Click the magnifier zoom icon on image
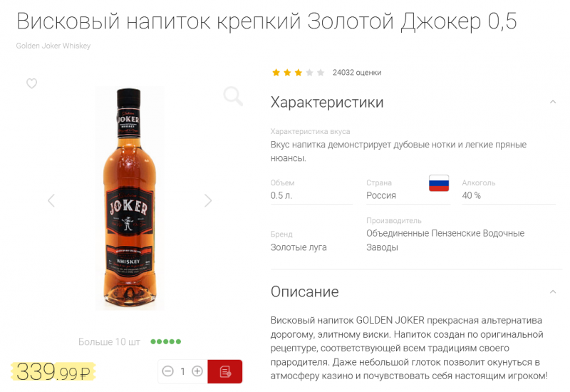The height and width of the screenshot is (392, 570). pyautogui.click(x=233, y=96)
